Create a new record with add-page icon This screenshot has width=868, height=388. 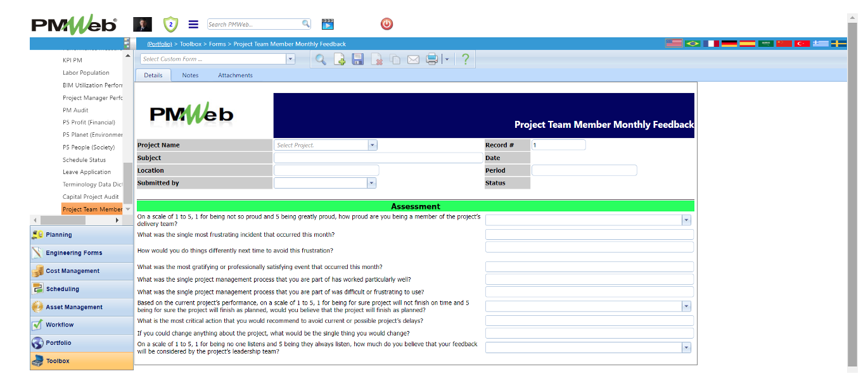(x=340, y=59)
